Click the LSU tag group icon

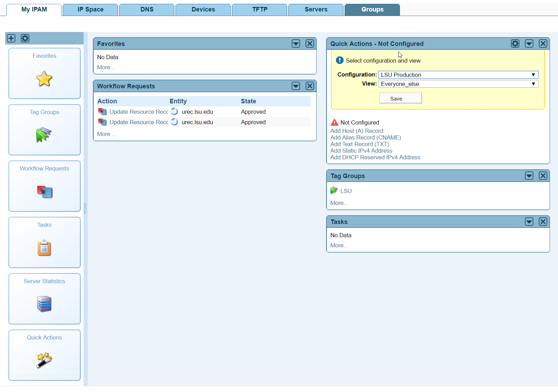pyautogui.click(x=334, y=190)
